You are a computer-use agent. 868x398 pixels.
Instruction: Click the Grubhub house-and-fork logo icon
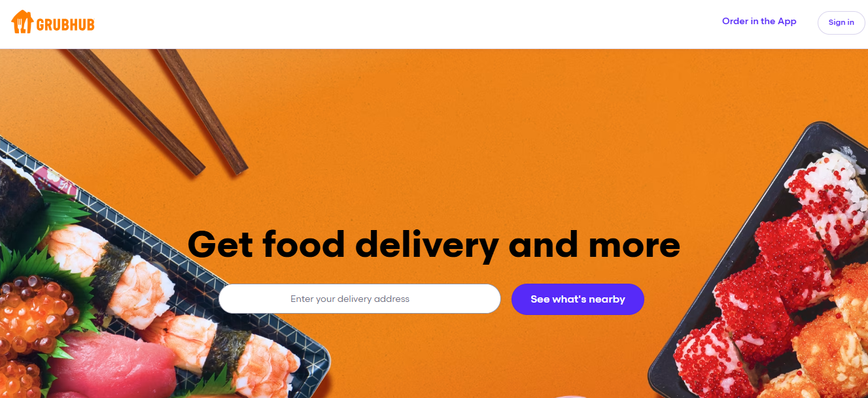22,23
